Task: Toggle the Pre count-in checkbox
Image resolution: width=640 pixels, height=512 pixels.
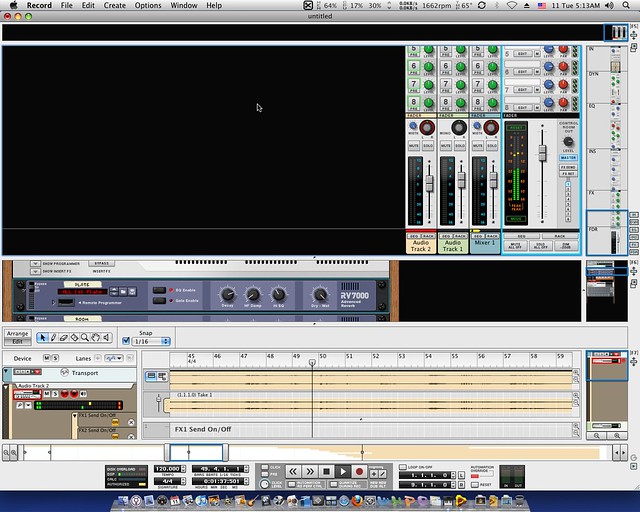Action: (x=265, y=474)
